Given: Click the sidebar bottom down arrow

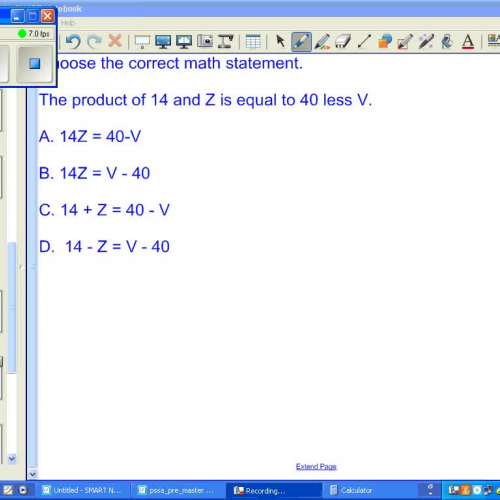Looking at the screenshot, I should [x=32, y=474].
